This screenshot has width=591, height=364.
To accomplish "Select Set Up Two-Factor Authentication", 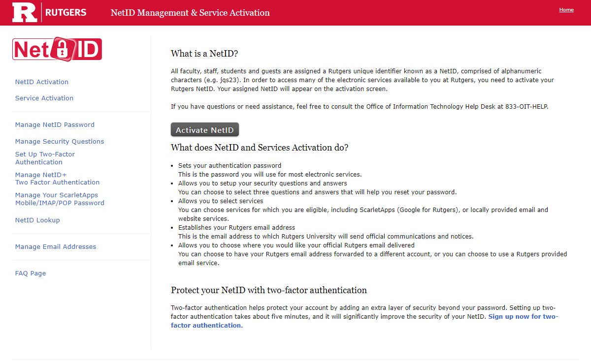I will pos(45,158).
